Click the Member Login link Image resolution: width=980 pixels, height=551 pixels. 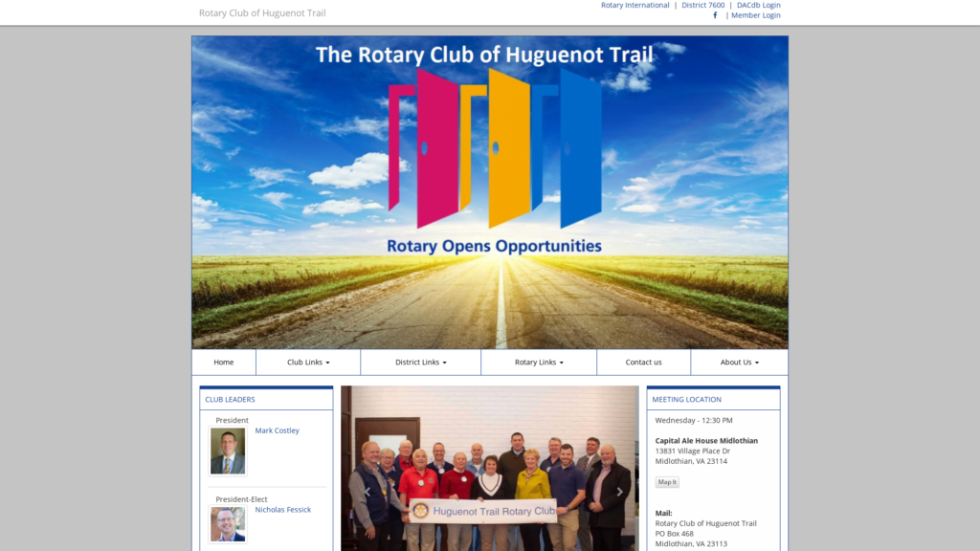click(x=756, y=15)
